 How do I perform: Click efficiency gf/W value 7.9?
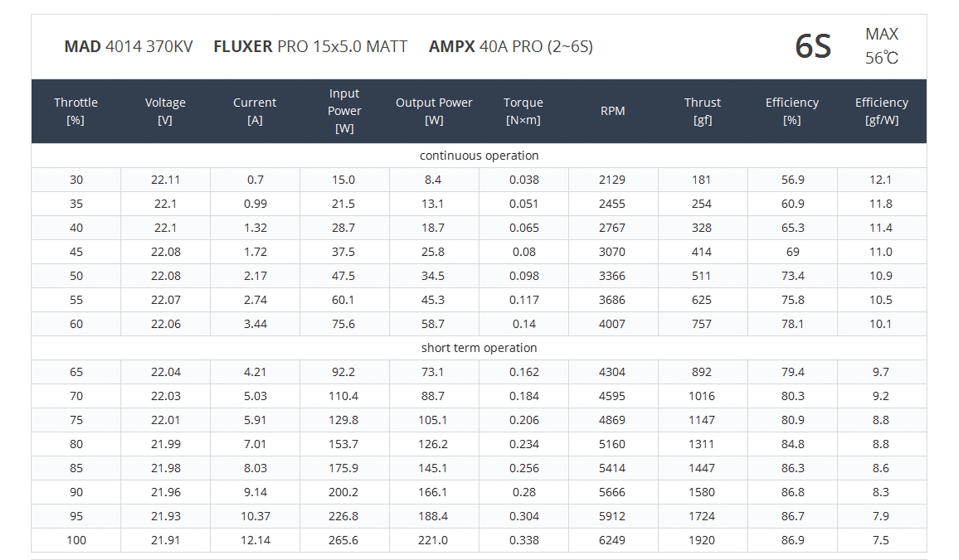[x=881, y=517]
